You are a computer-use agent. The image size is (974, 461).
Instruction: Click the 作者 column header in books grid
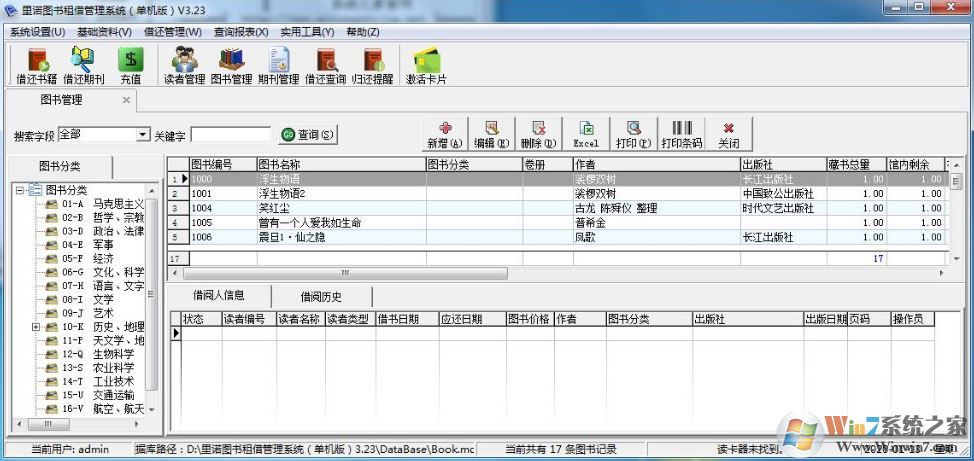tap(657, 165)
